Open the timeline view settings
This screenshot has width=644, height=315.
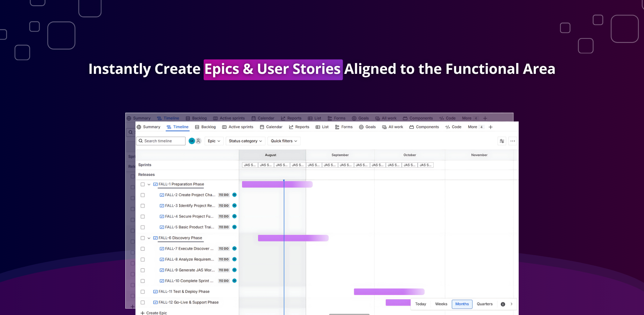coord(502,141)
